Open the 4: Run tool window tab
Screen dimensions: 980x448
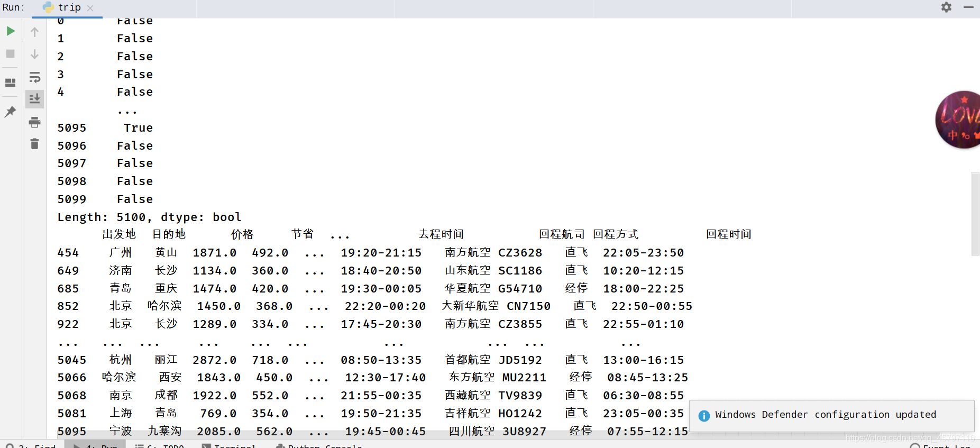(x=96, y=445)
